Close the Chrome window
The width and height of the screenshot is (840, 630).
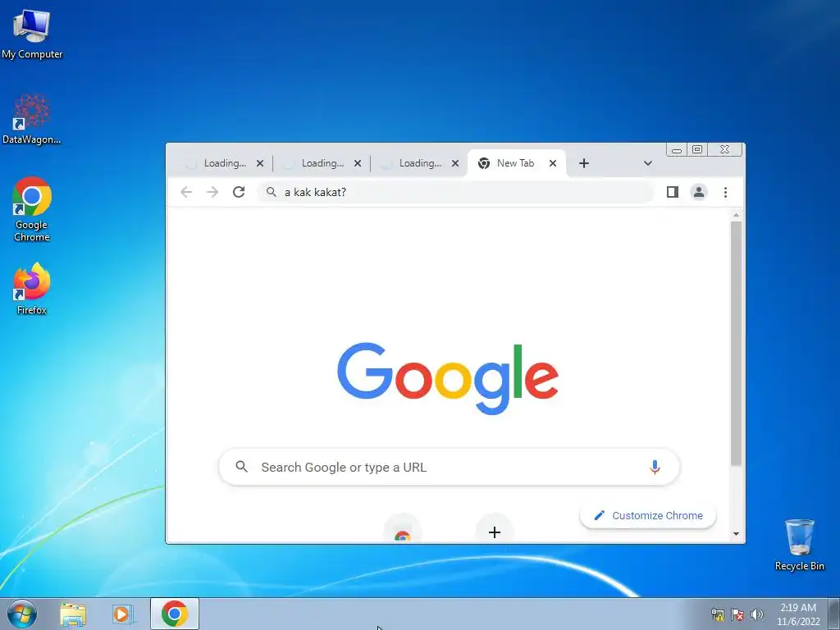point(725,150)
